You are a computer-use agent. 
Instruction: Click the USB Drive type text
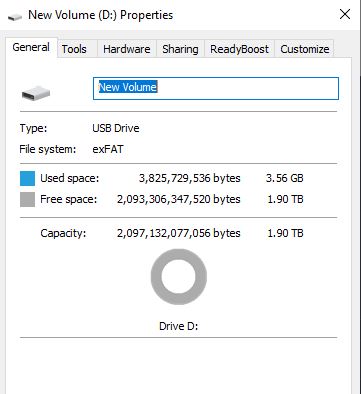[116, 128]
